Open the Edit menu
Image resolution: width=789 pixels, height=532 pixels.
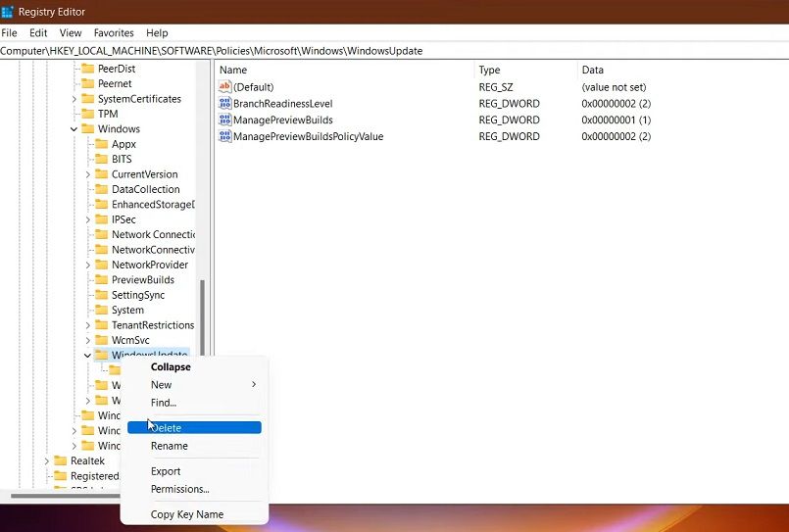click(x=38, y=32)
